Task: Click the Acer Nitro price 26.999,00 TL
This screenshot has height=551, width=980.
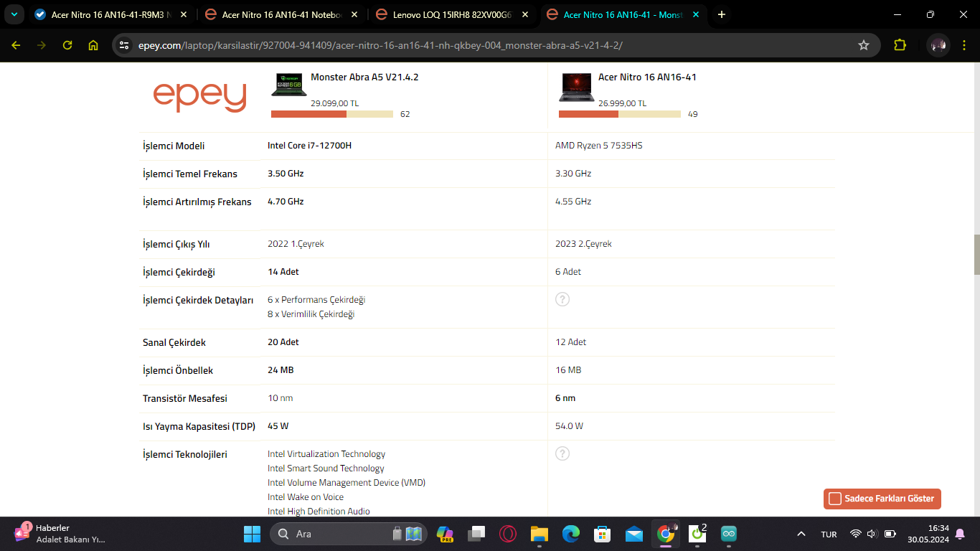Action: (x=622, y=103)
